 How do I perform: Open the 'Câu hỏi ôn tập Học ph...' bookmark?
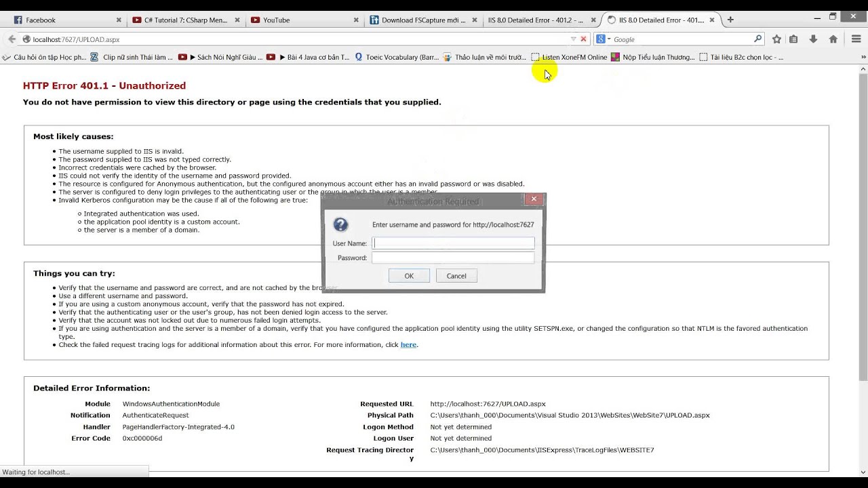coord(45,58)
